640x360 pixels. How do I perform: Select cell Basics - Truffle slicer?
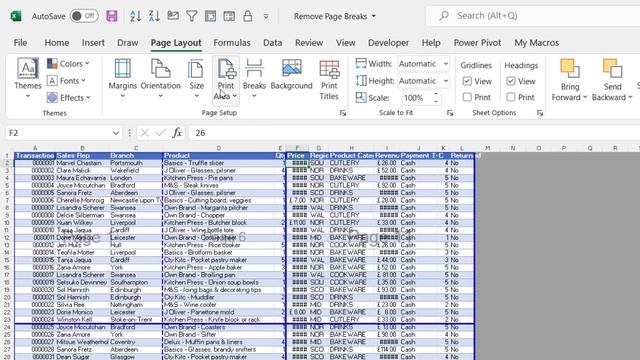219,163
